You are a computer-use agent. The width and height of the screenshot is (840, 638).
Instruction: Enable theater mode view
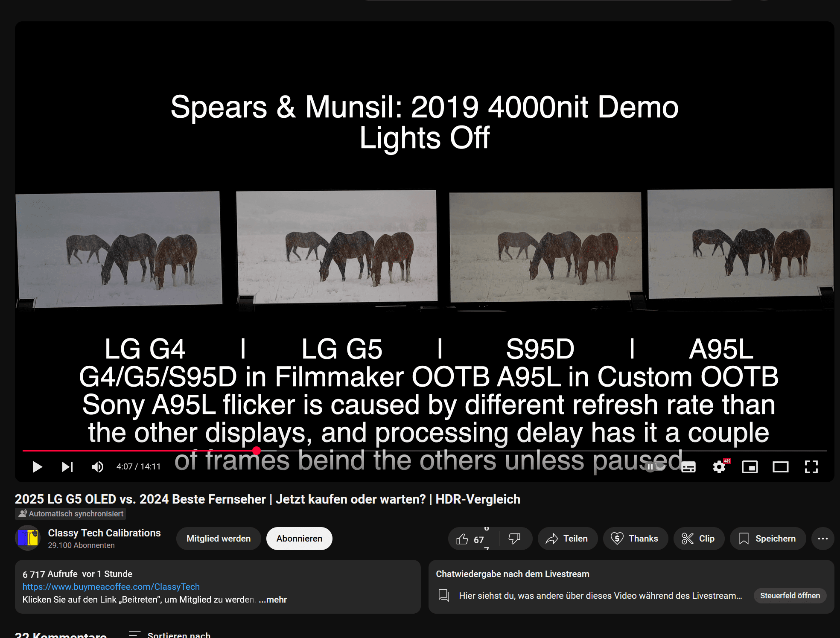tap(781, 467)
